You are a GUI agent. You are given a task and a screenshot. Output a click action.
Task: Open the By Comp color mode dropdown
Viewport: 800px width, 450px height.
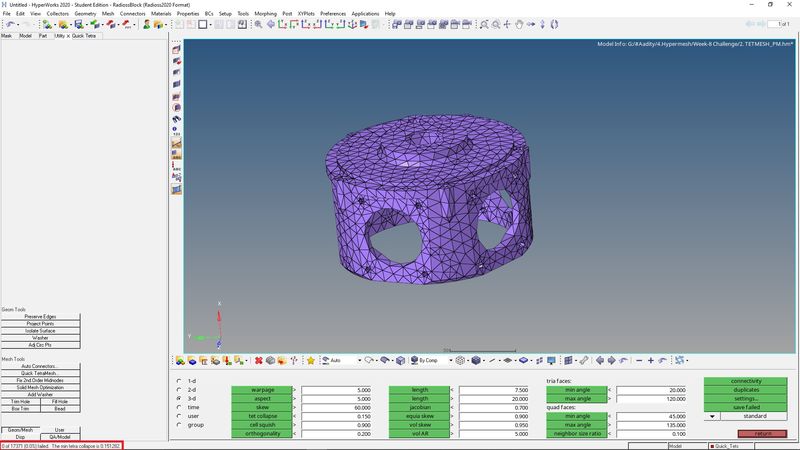(451, 361)
